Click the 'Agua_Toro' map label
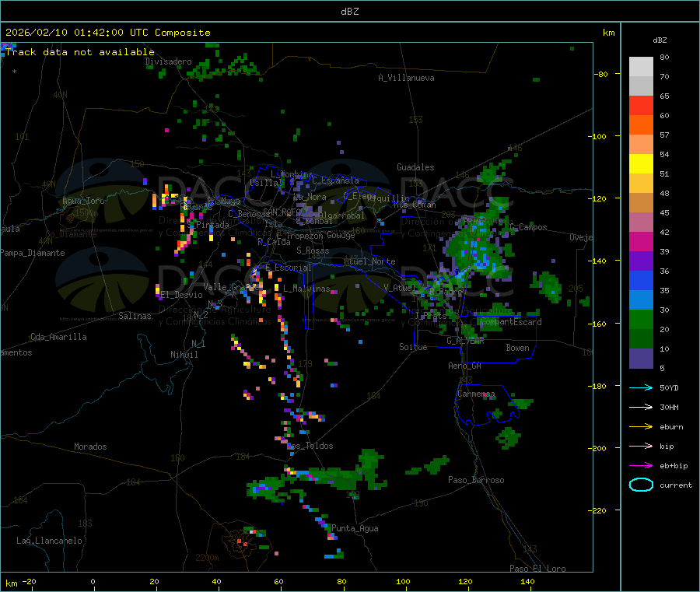Viewport: 700px width, 592px height. (x=83, y=201)
